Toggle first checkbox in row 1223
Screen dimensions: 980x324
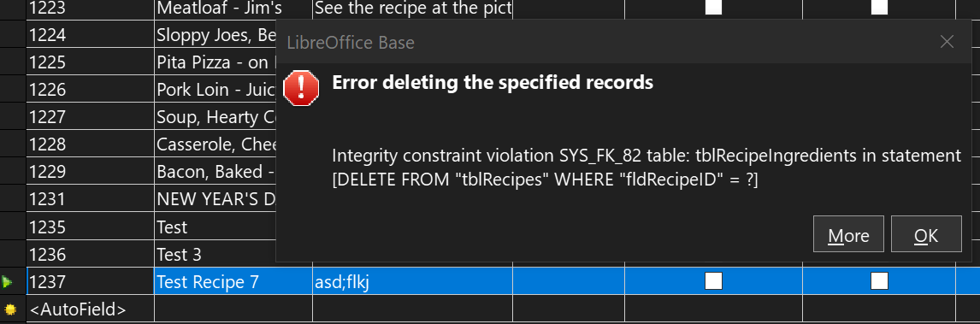(x=713, y=7)
